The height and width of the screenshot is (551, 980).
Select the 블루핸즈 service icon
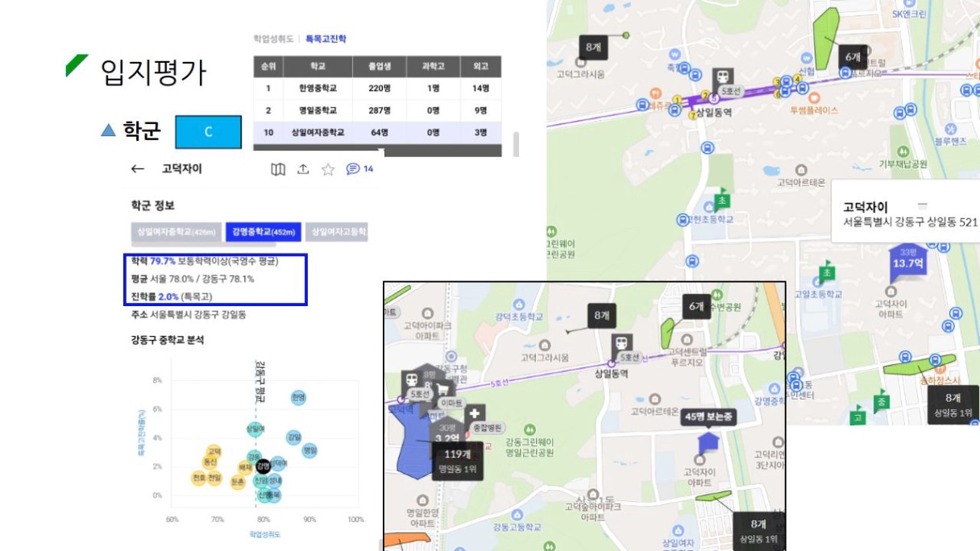(951, 127)
